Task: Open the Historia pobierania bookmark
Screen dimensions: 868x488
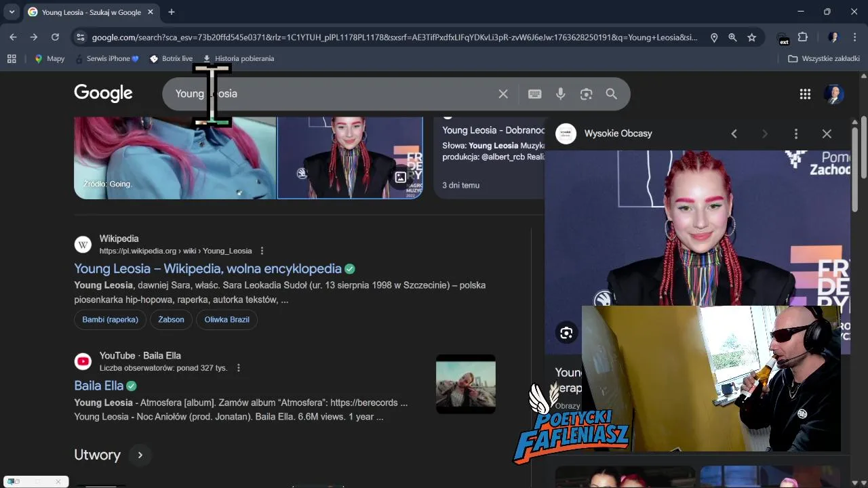Action: pos(238,59)
